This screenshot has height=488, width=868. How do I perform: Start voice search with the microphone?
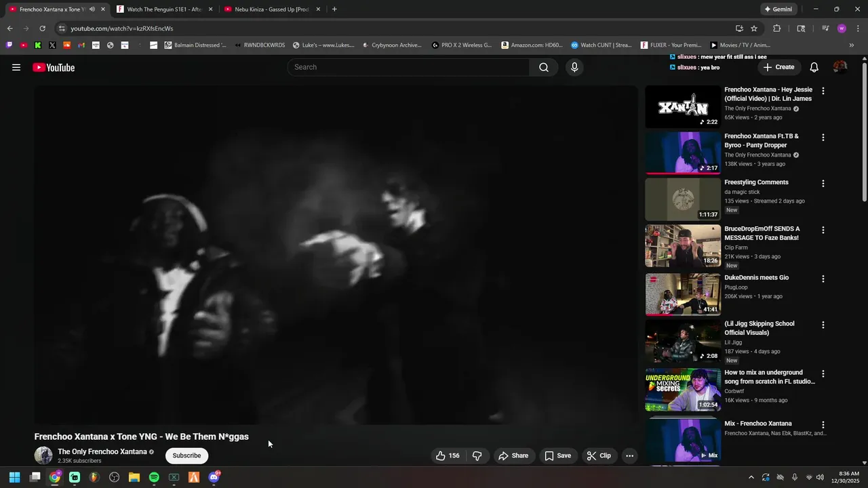[x=574, y=67]
